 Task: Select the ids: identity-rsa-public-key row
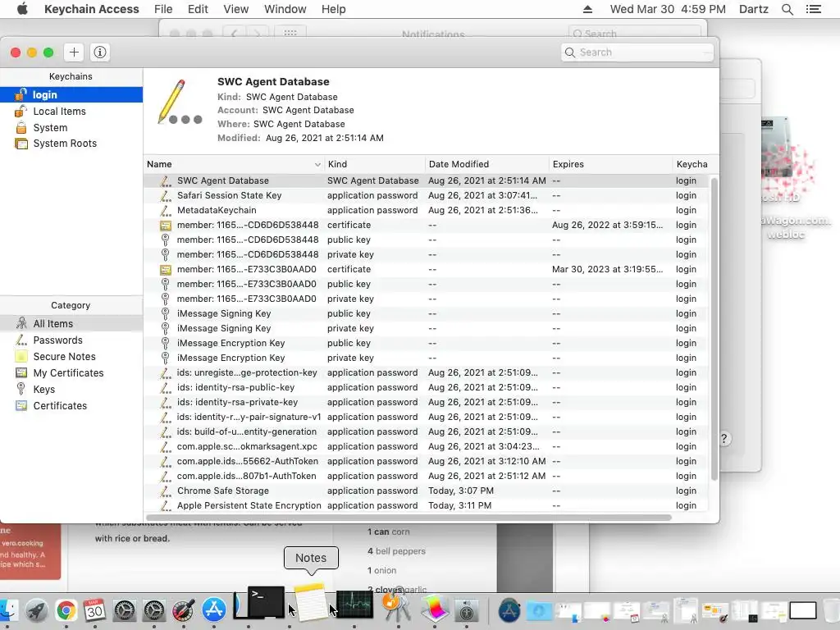427,387
